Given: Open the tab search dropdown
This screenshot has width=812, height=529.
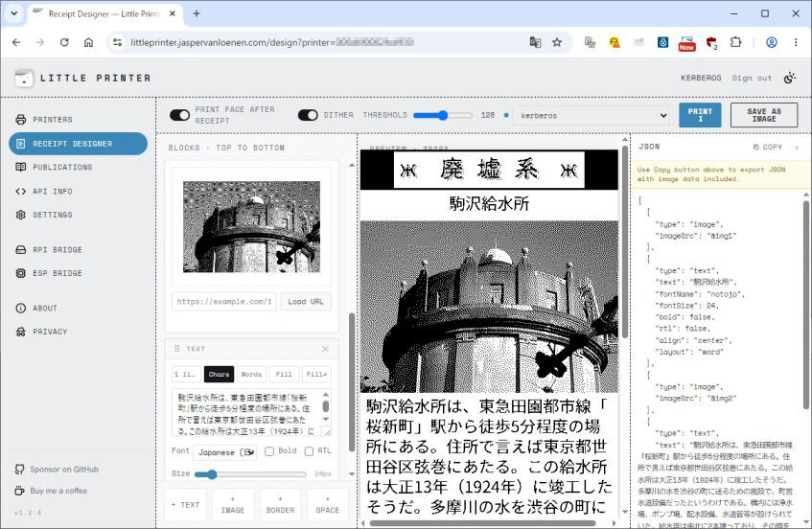Looking at the screenshot, I should click(x=14, y=14).
